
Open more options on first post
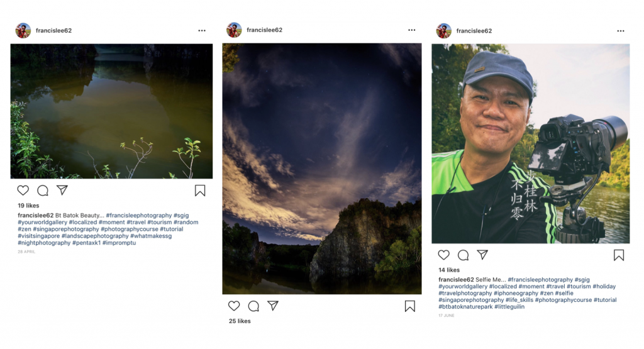[x=202, y=30]
